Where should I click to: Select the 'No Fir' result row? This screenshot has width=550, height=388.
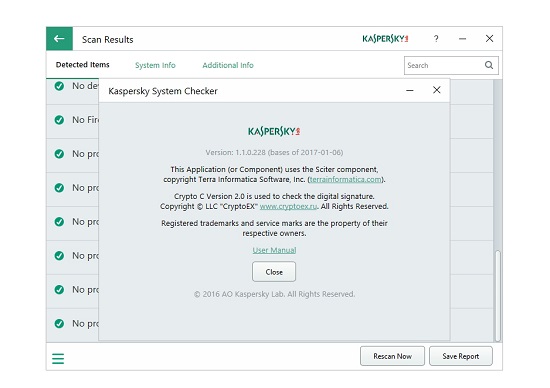(x=73, y=120)
